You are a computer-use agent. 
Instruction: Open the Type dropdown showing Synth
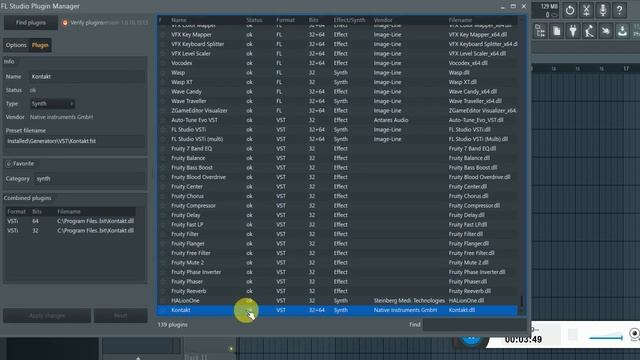coord(52,104)
